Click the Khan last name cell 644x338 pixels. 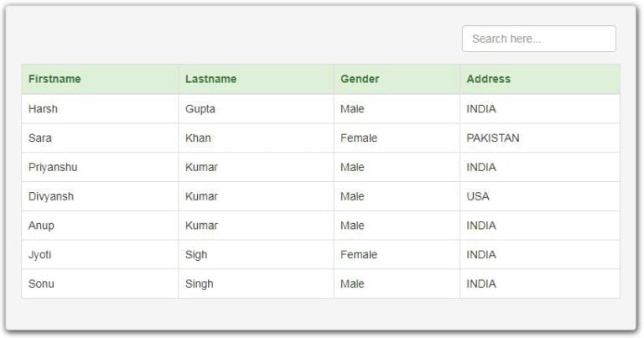[198, 138]
